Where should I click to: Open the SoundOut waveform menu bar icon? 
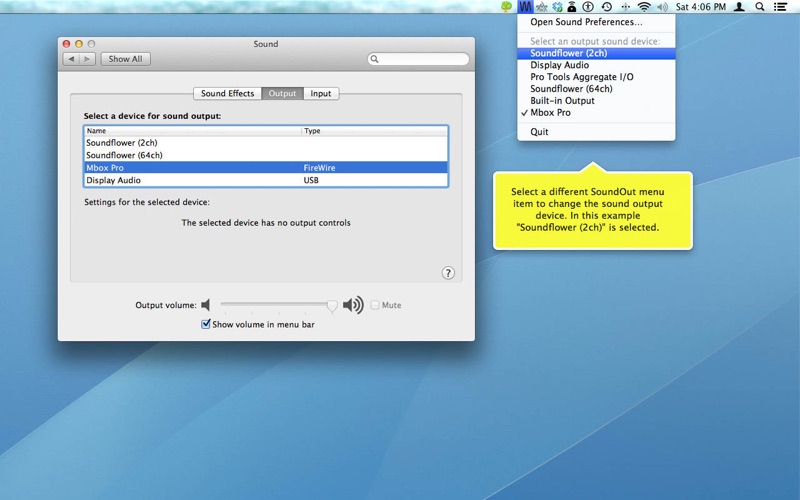[x=524, y=7]
